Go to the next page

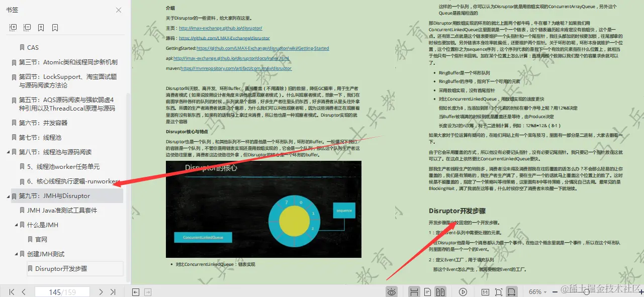(101, 292)
